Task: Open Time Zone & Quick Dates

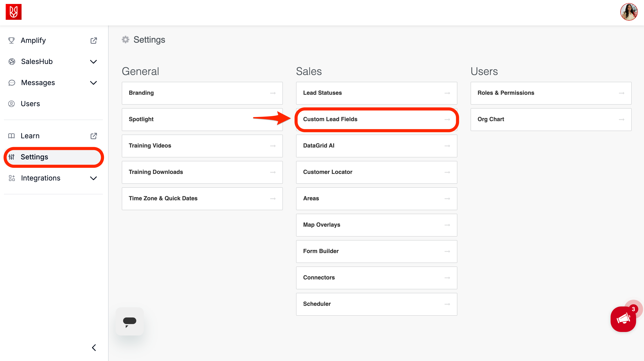Action: tap(202, 199)
